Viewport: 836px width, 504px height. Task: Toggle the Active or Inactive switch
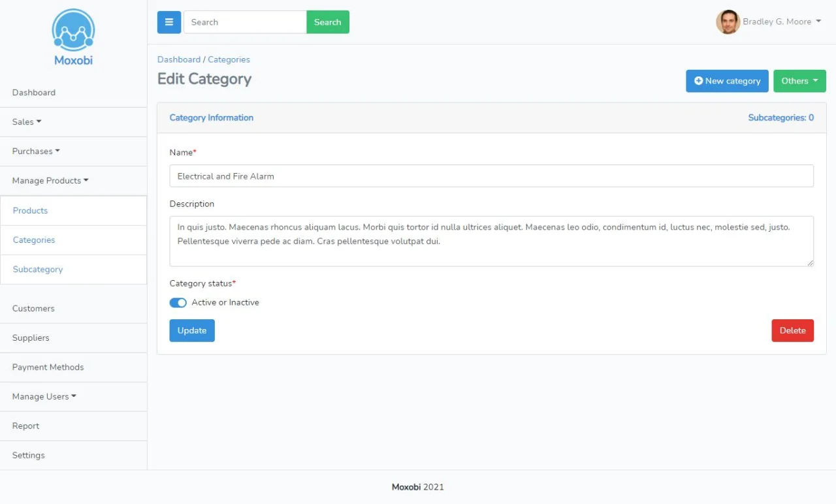coord(178,303)
